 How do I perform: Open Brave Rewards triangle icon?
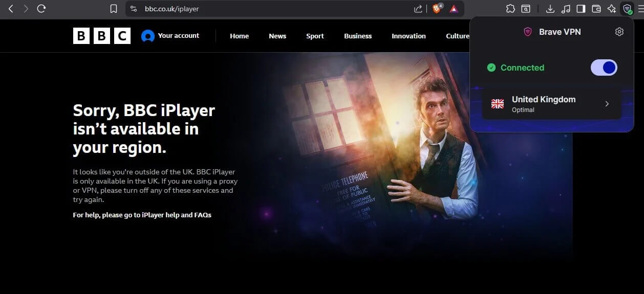coord(454,9)
